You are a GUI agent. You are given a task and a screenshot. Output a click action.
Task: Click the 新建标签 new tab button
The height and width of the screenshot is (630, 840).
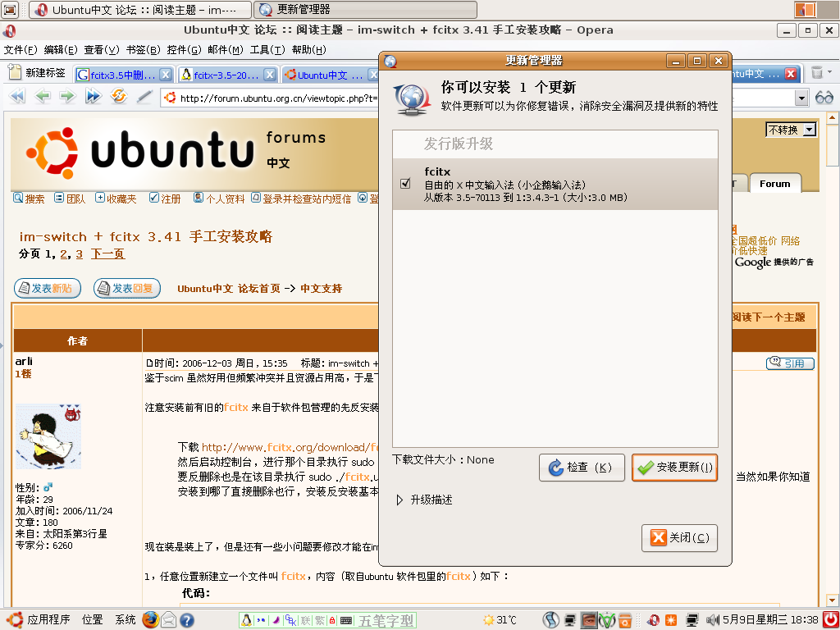coord(38,73)
